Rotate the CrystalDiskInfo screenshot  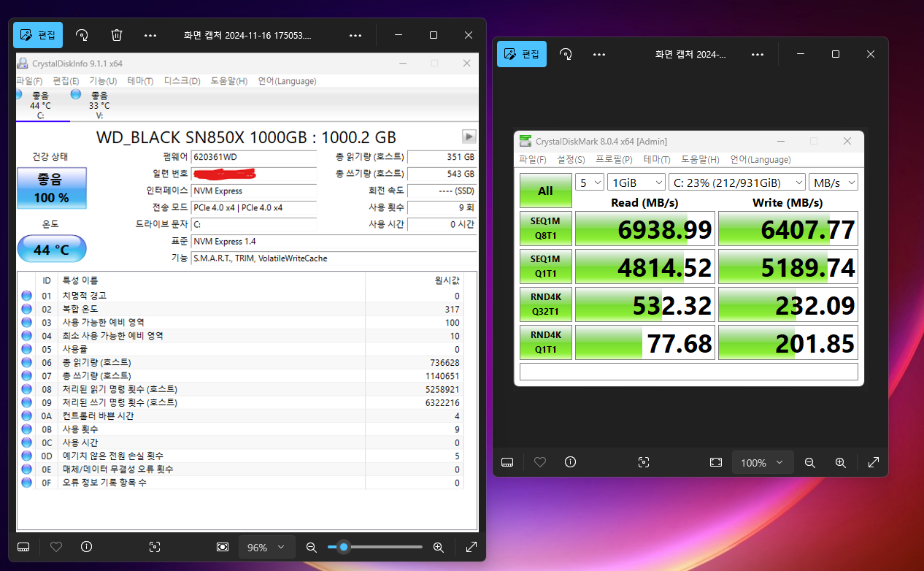click(82, 35)
